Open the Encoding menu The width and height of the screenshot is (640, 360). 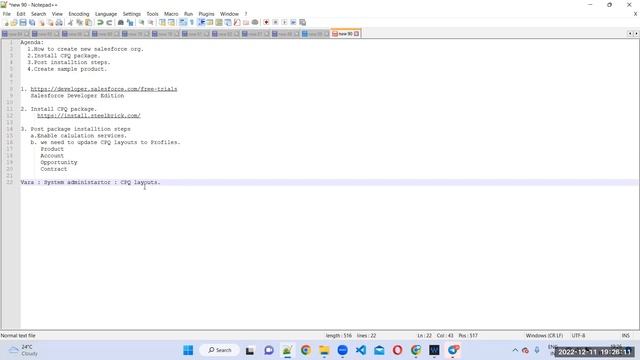[x=79, y=14]
